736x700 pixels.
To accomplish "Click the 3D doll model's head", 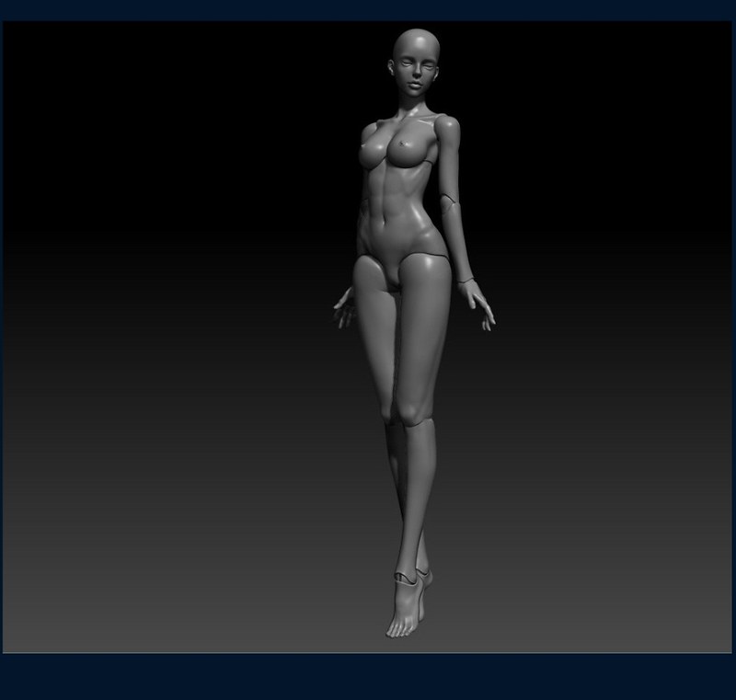I will pos(416,64).
